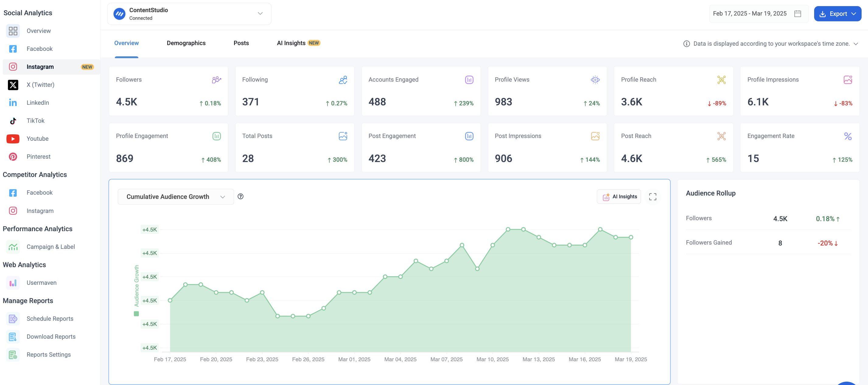
Task: Click the Profile Views 24% change
Action: click(592, 104)
